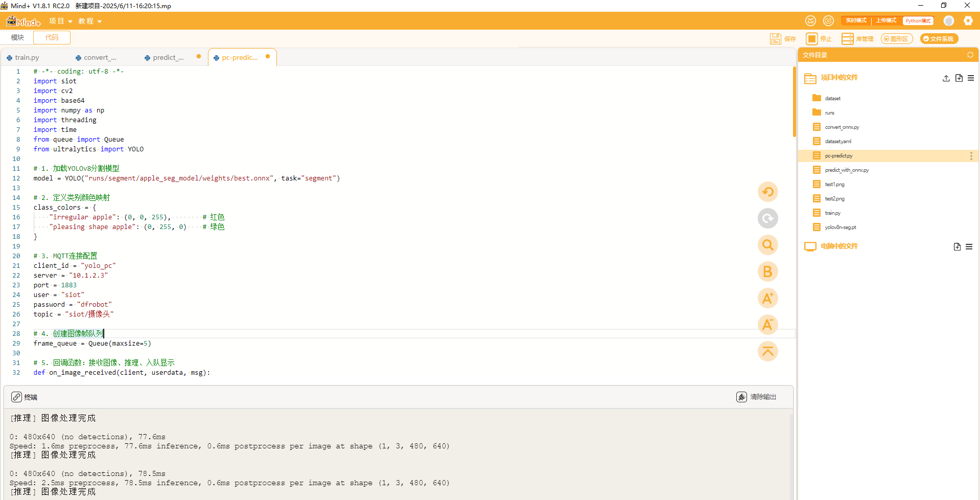980x500 pixels.
Task: Click line 22 server address "10.1.2.3"
Action: point(88,276)
